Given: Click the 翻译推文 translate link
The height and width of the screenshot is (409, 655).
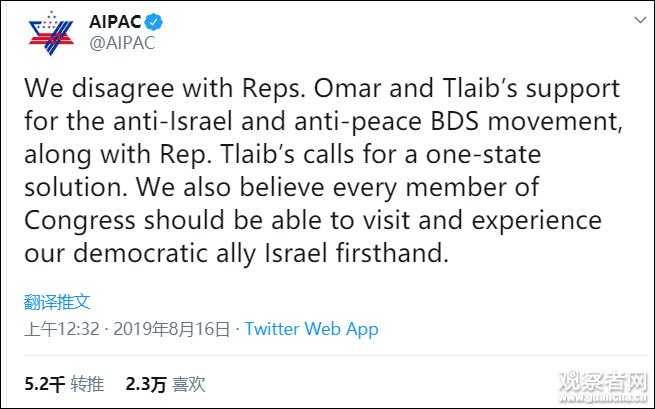Looking at the screenshot, I should (x=57, y=300).
